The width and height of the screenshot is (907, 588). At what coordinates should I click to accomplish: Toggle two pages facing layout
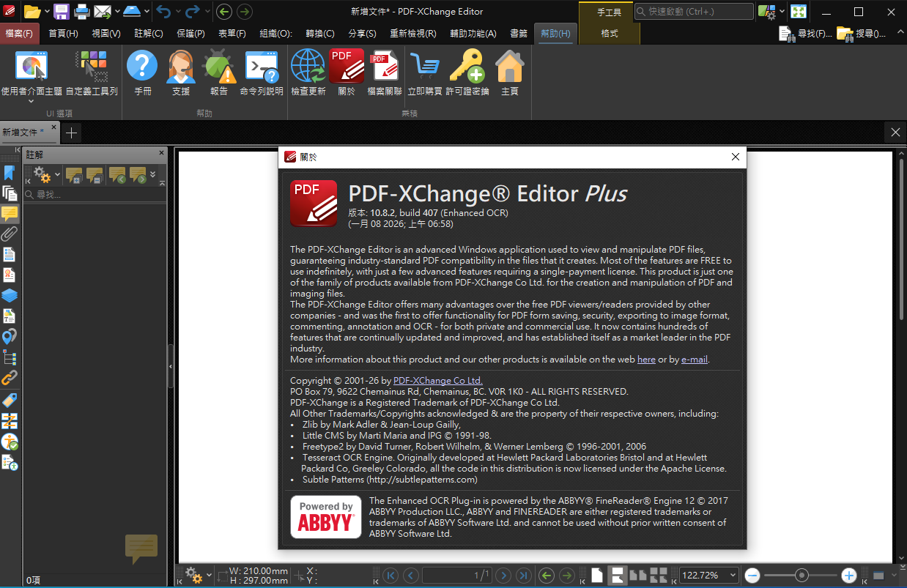(638, 576)
